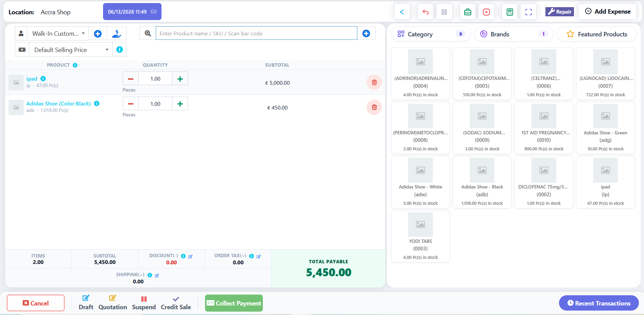Edit order tax with pencil icon
644x315 pixels.
click(x=259, y=256)
